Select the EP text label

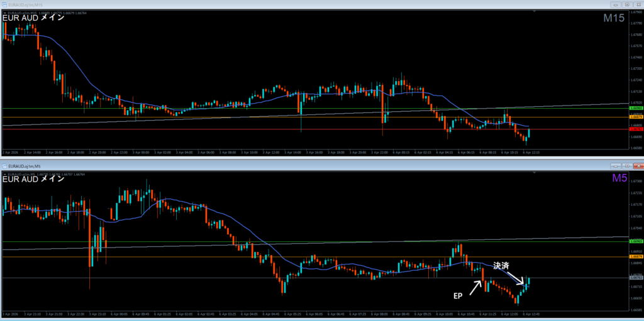458,295
